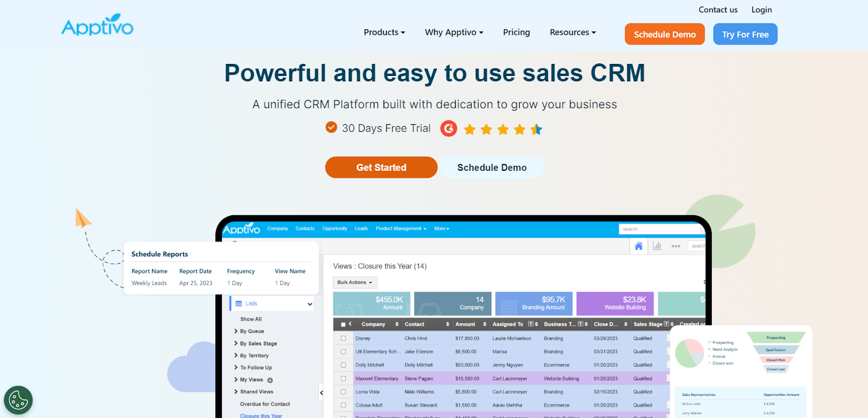This screenshot has width=868, height=418.
Task: Check the box for the Loma Vista row
Action: point(343,391)
